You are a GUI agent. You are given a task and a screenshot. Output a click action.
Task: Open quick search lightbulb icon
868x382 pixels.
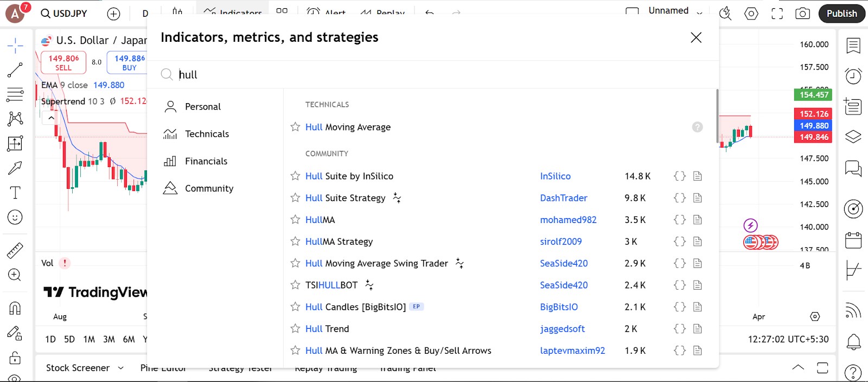pyautogui.click(x=725, y=14)
